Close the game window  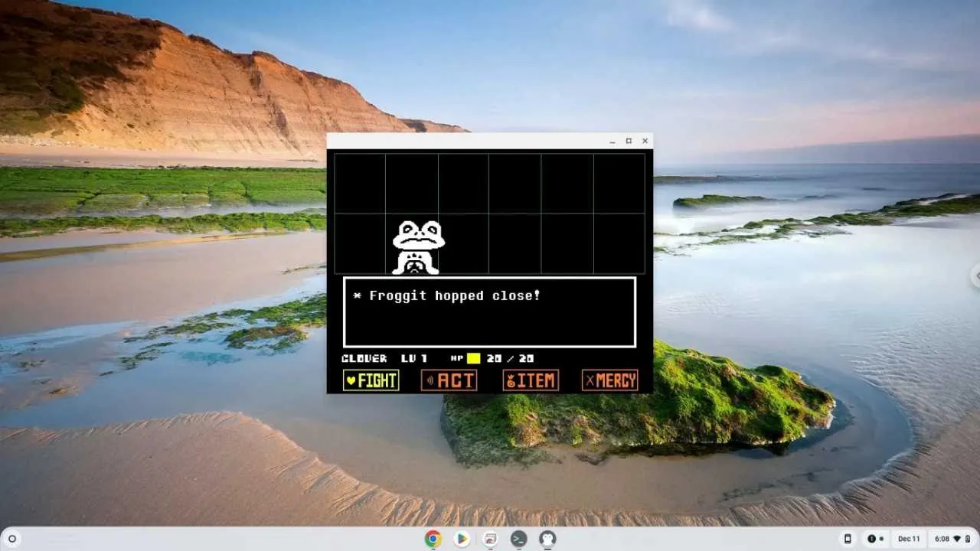coord(645,141)
